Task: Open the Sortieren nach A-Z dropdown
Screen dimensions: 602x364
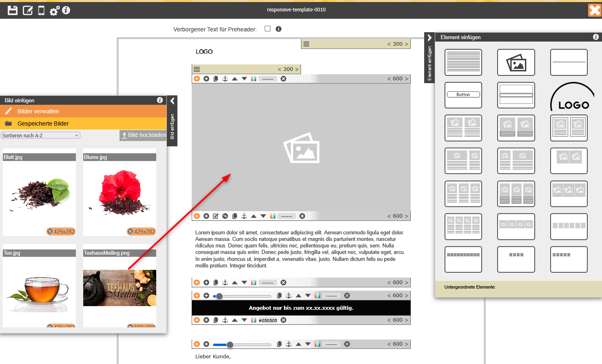Action: pyautogui.click(x=40, y=135)
